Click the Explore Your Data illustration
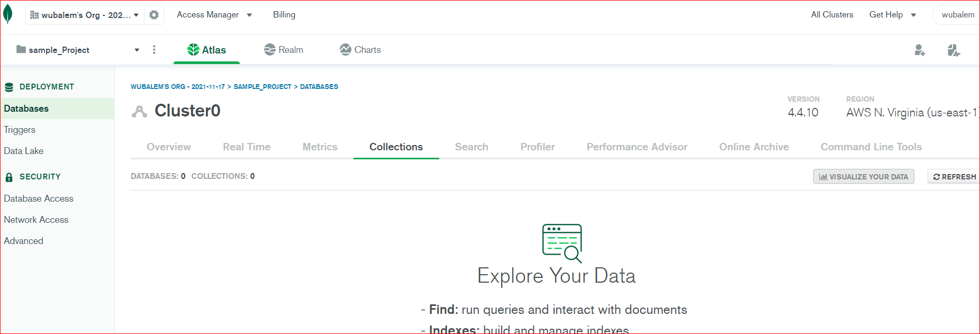The width and height of the screenshot is (980, 334). pos(562,243)
